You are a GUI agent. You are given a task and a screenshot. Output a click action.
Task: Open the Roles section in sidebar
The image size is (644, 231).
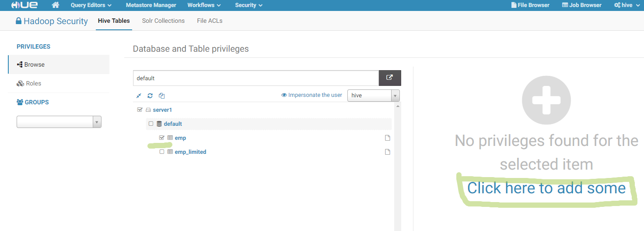point(33,83)
